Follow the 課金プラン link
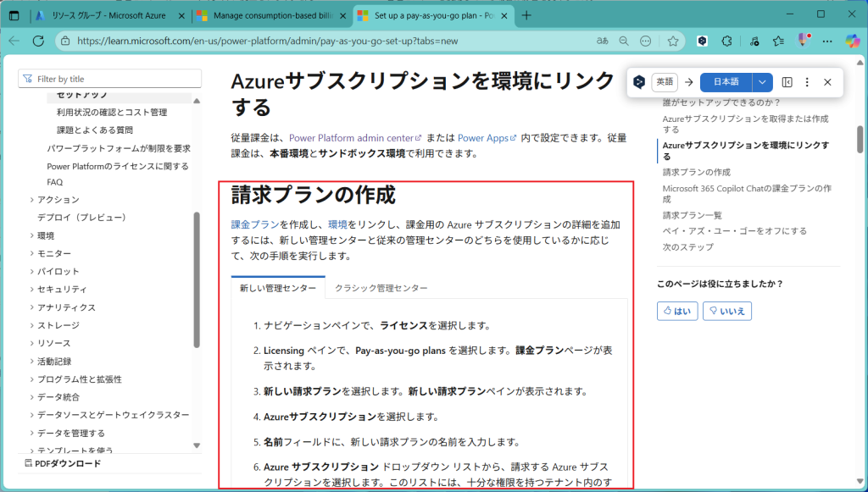This screenshot has width=868, height=492. click(254, 224)
